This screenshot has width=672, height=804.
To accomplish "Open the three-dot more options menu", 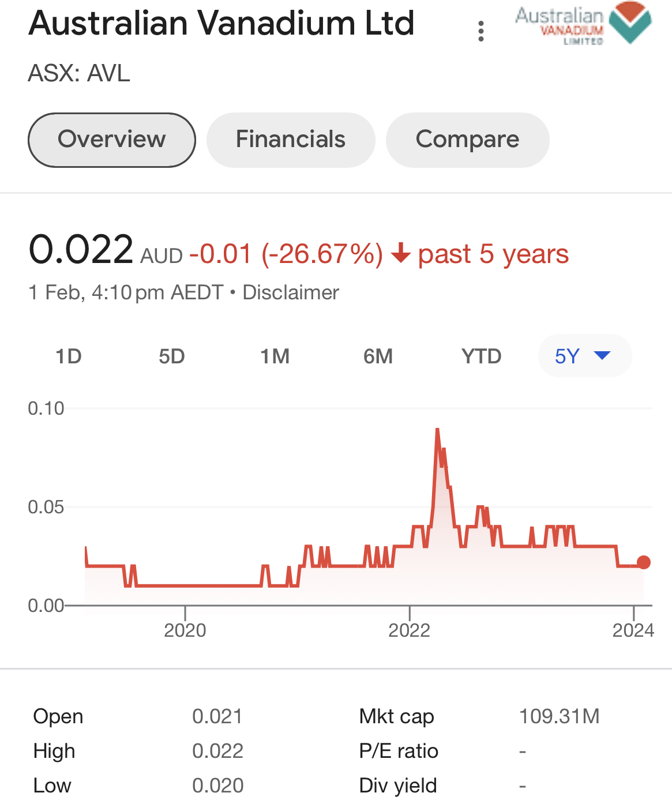I will coord(480,31).
